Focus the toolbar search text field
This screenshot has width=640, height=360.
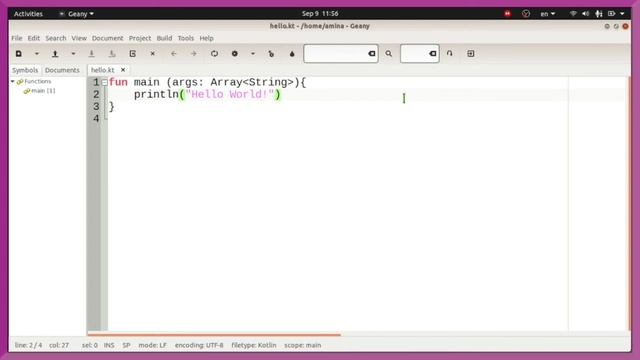point(336,53)
